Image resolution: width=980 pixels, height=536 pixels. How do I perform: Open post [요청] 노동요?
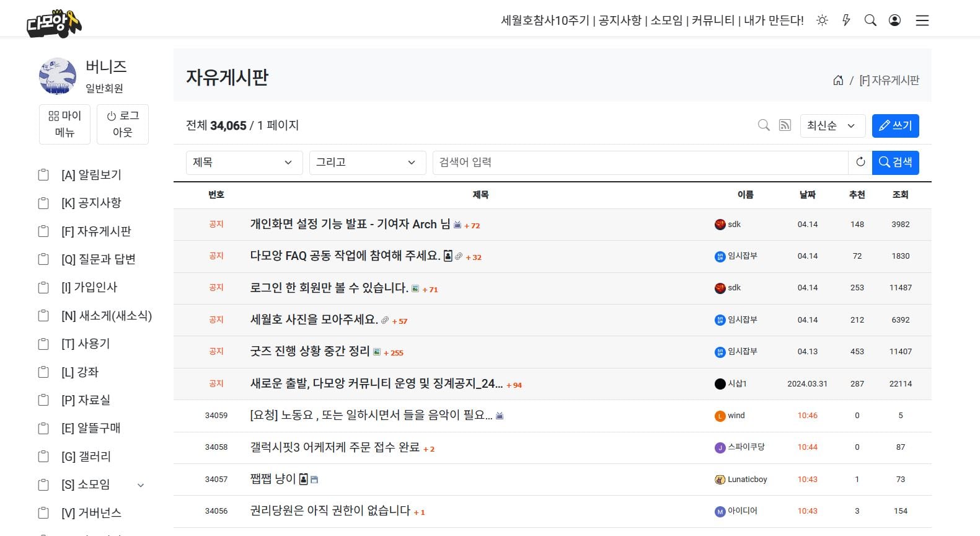(x=371, y=415)
